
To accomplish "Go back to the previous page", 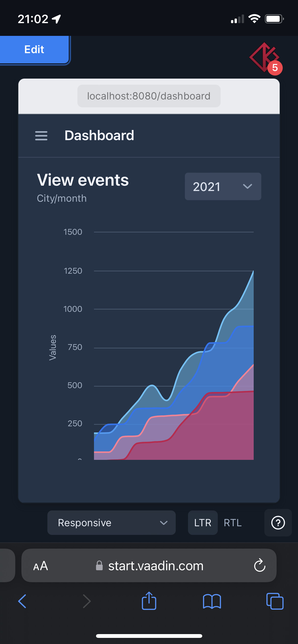I will 22,601.
